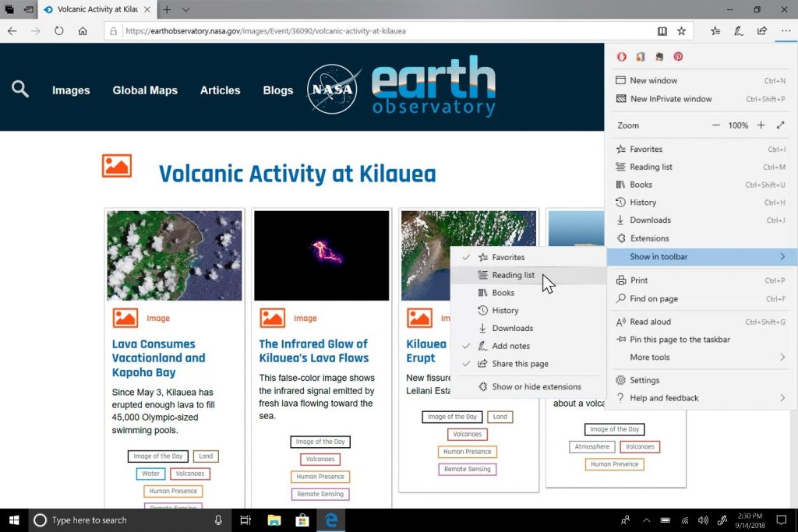Image resolution: width=798 pixels, height=532 pixels.
Task: Show tabs you've set aside
Action: click(x=9, y=9)
